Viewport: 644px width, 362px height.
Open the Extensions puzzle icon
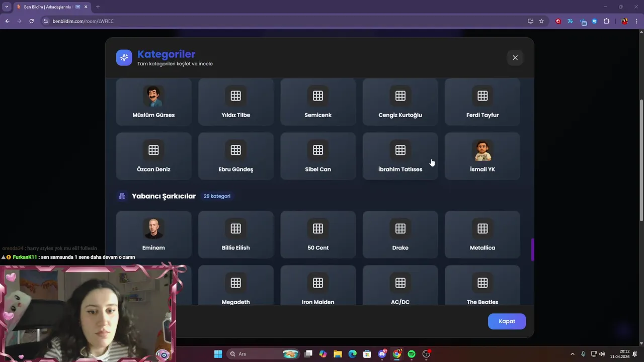607,21
